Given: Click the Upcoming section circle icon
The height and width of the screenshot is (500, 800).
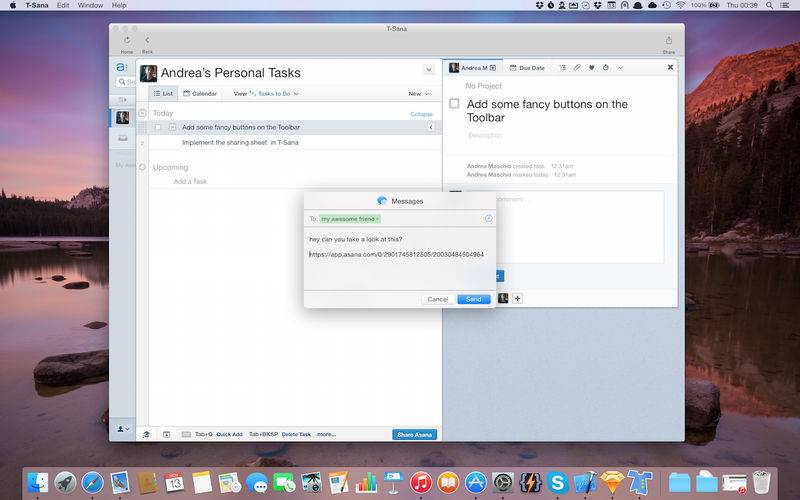Looking at the screenshot, I should point(142,167).
